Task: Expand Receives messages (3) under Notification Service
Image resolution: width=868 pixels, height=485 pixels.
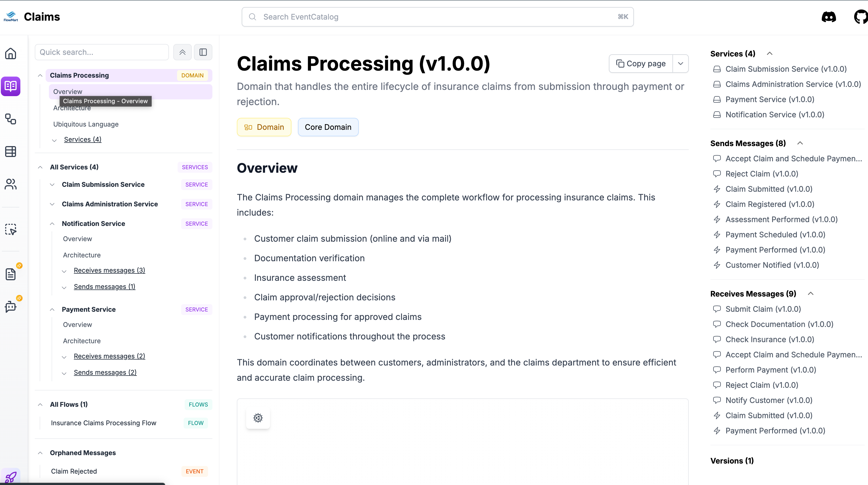Action: point(64,271)
